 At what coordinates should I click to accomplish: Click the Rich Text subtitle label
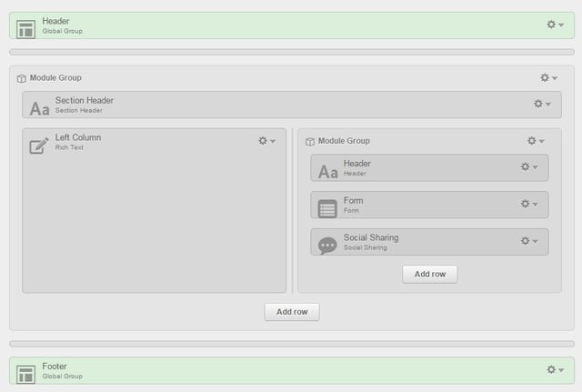point(69,147)
